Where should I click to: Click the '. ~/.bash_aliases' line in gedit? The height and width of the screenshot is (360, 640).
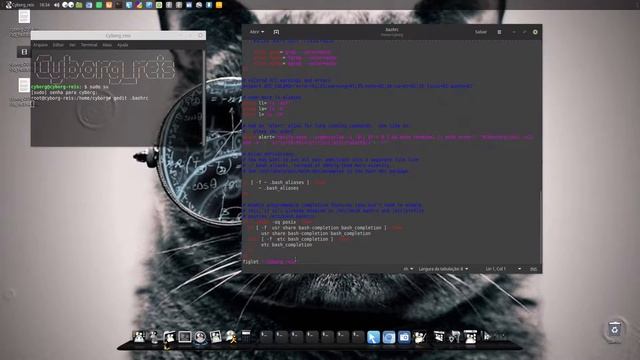point(279,188)
